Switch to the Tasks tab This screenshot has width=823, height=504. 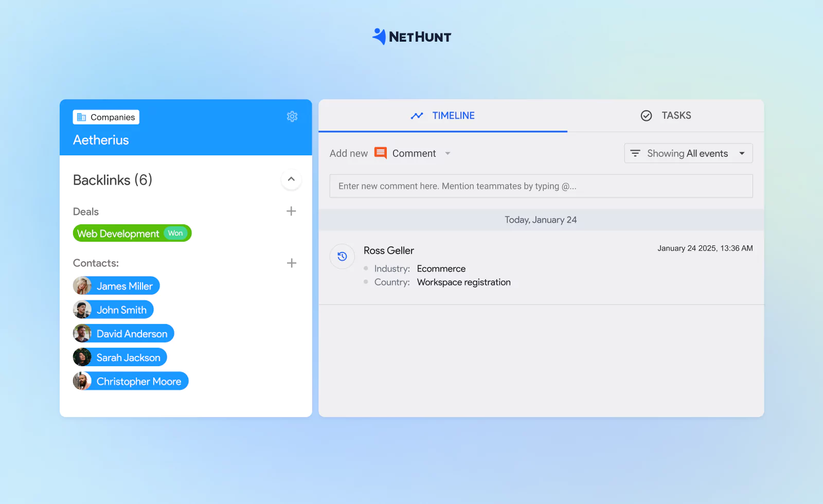click(666, 116)
